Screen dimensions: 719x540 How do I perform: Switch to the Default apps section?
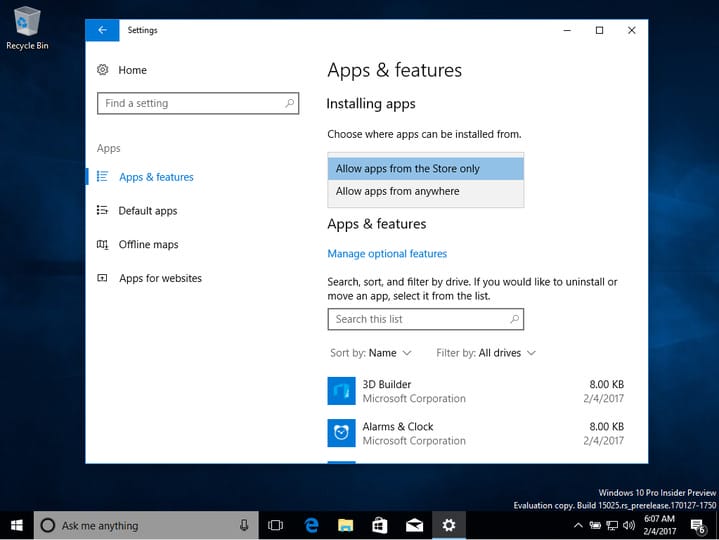click(147, 211)
